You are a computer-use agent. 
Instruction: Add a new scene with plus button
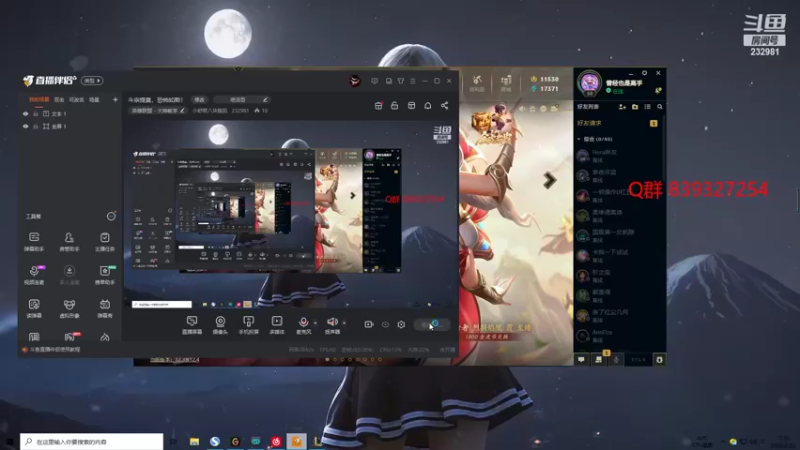click(115, 99)
